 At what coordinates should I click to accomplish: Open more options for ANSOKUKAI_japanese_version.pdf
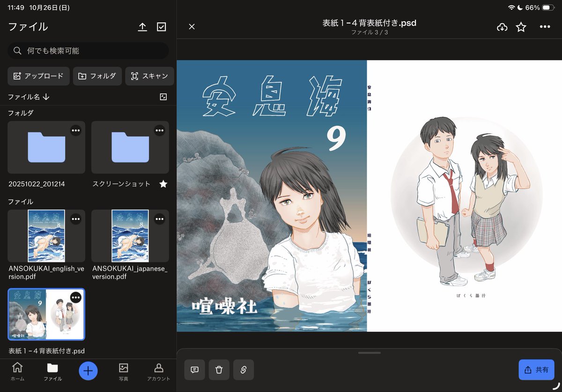tap(159, 218)
